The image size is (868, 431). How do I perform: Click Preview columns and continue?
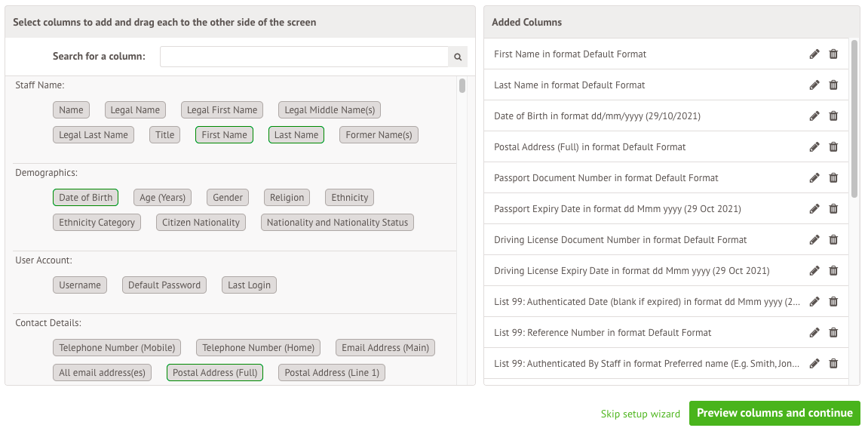click(x=774, y=414)
